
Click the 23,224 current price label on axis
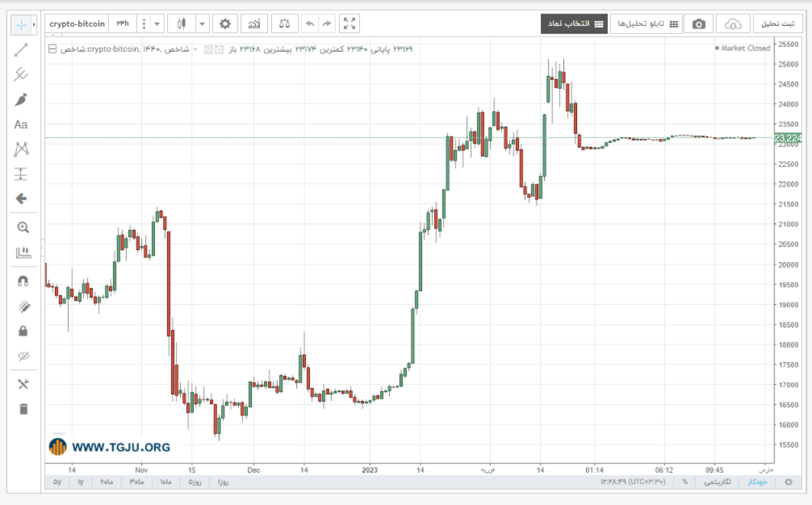click(x=787, y=138)
